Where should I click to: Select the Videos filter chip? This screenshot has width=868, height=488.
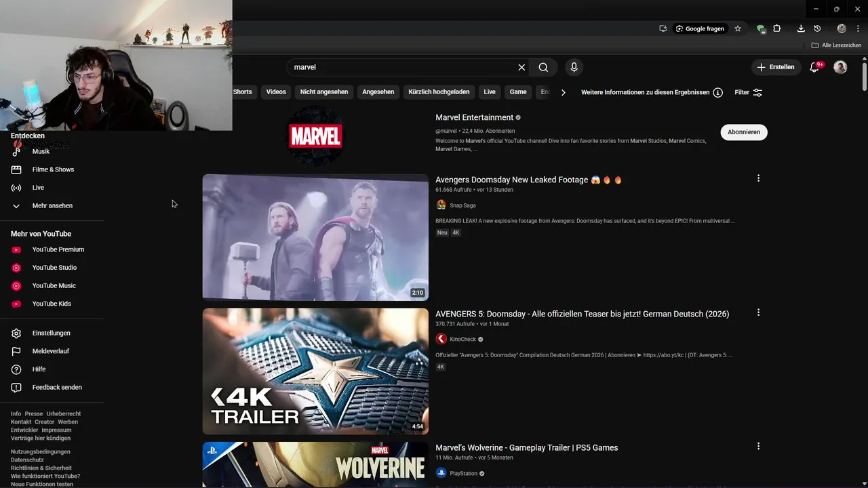click(276, 91)
